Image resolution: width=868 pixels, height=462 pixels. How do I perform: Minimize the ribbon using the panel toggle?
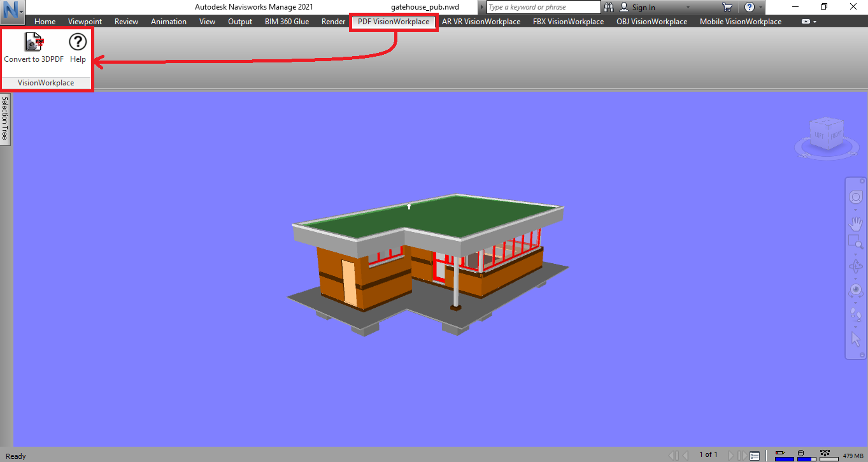(806, 22)
